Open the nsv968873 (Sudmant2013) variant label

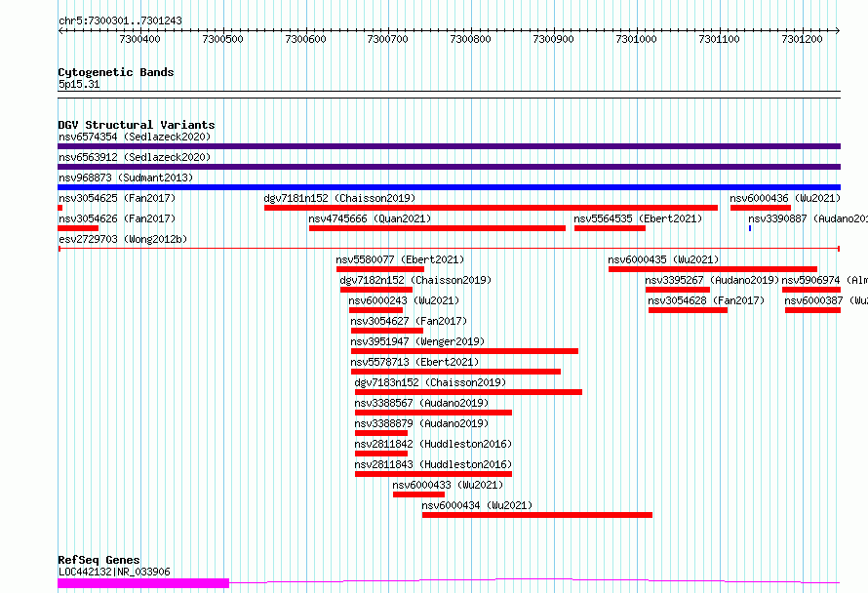(126, 178)
